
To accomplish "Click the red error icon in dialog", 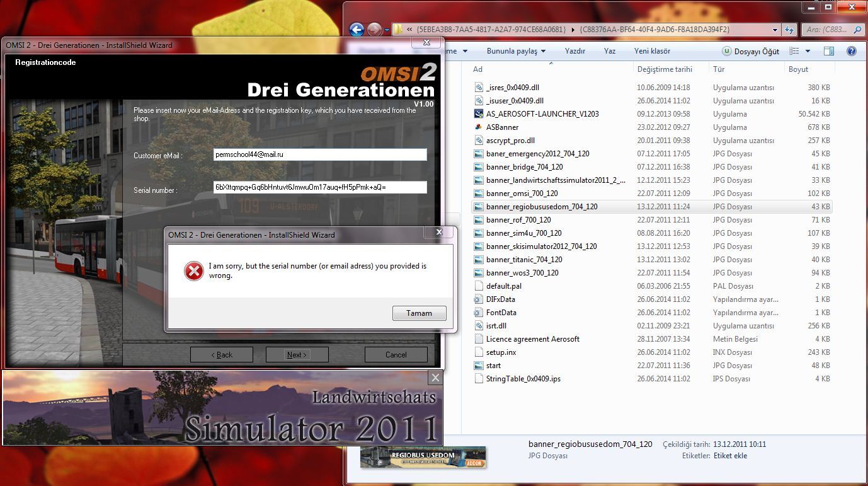I will [x=193, y=271].
